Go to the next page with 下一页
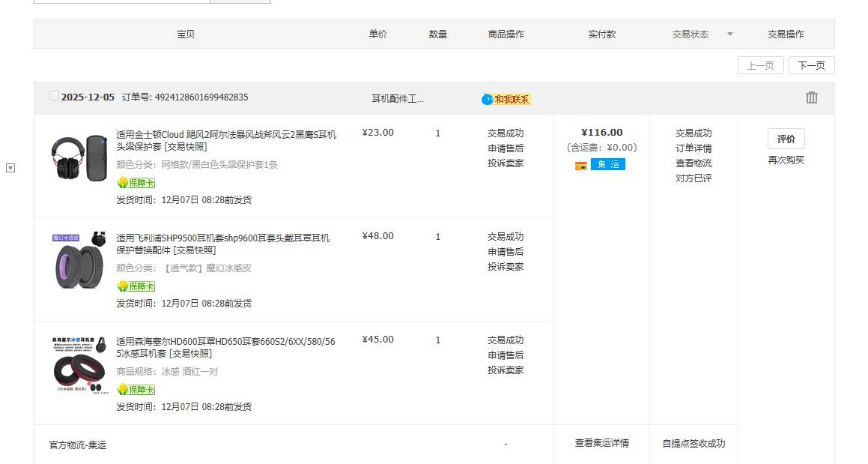 click(x=811, y=66)
